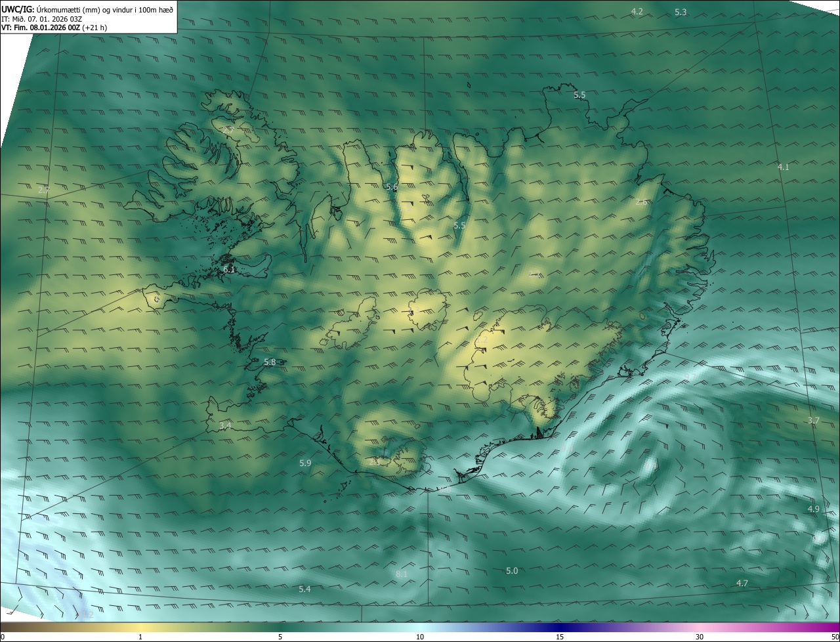Select the map value 5.9

[x=305, y=463]
